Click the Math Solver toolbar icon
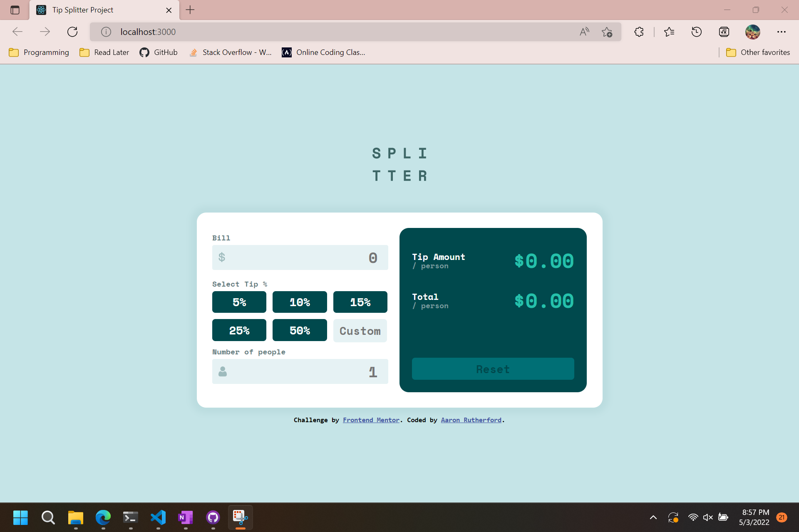The width and height of the screenshot is (799, 532). 724,32
